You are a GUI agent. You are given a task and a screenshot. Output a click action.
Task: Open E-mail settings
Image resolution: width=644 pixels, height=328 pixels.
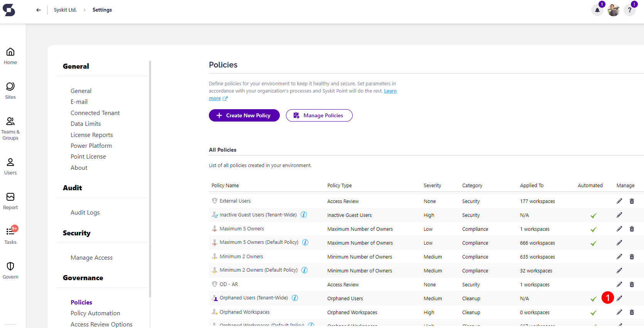point(79,102)
